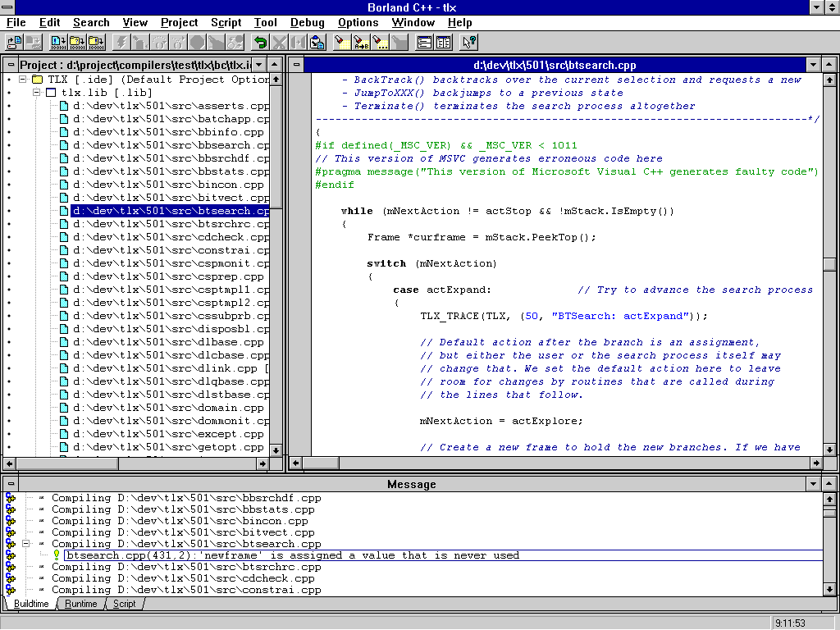The height and width of the screenshot is (630, 840).
Task: Open the Message window control menu box
Action: [11, 484]
